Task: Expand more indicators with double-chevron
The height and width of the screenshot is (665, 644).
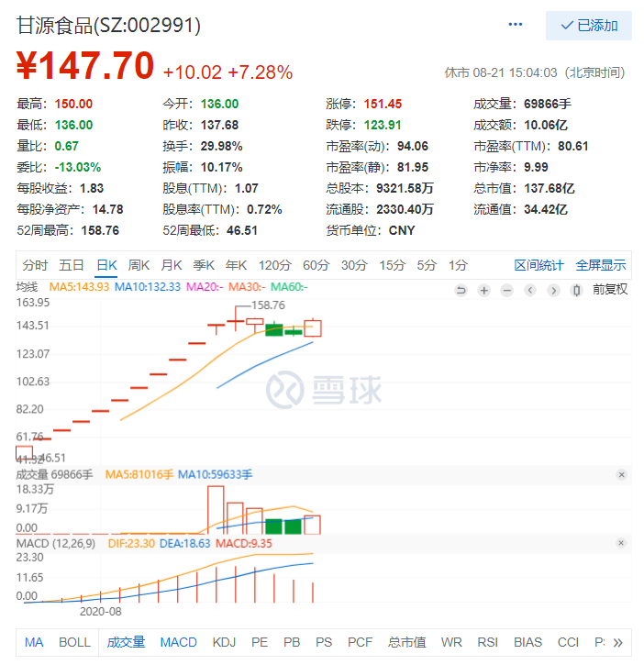Action: pyautogui.click(x=618, y=642)
